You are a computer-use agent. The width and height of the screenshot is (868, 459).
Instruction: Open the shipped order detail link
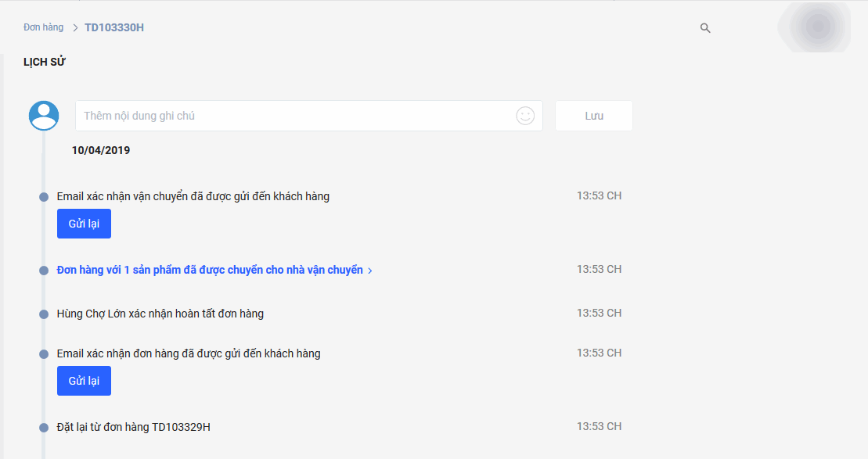click(210, 270)
